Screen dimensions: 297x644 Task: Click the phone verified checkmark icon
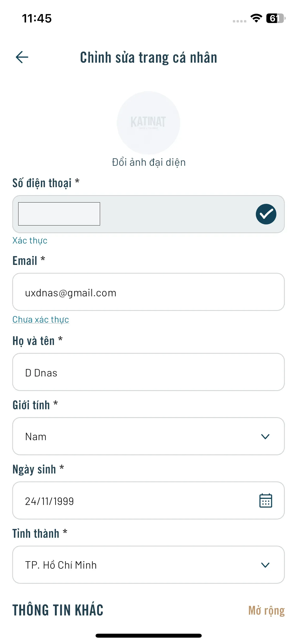coord(266,214)
